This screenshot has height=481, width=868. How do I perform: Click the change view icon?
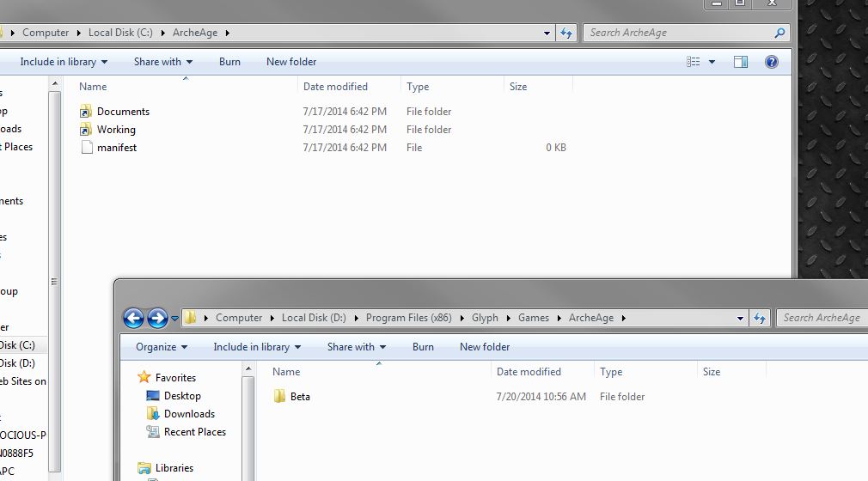click(x=694, y=62)
